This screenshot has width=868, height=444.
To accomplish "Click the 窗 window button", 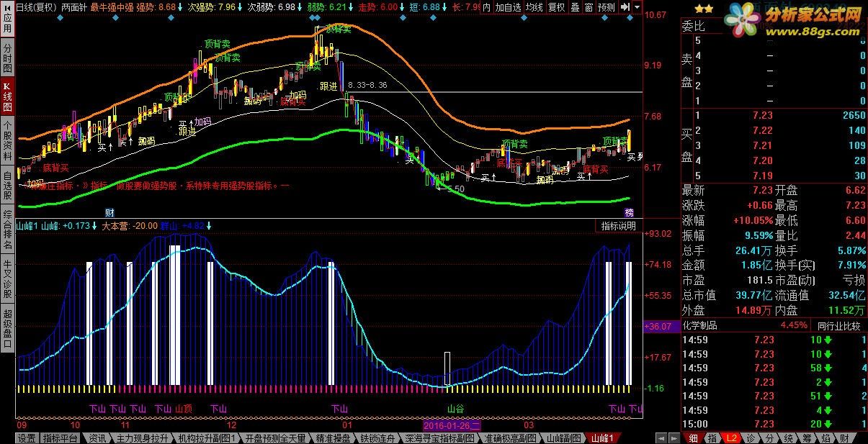I will pyautogui.click(x=589, y=7).
